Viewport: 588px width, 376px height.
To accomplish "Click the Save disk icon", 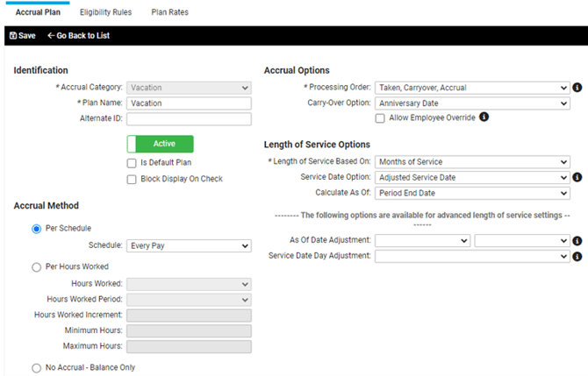I will tap(13, 36).
